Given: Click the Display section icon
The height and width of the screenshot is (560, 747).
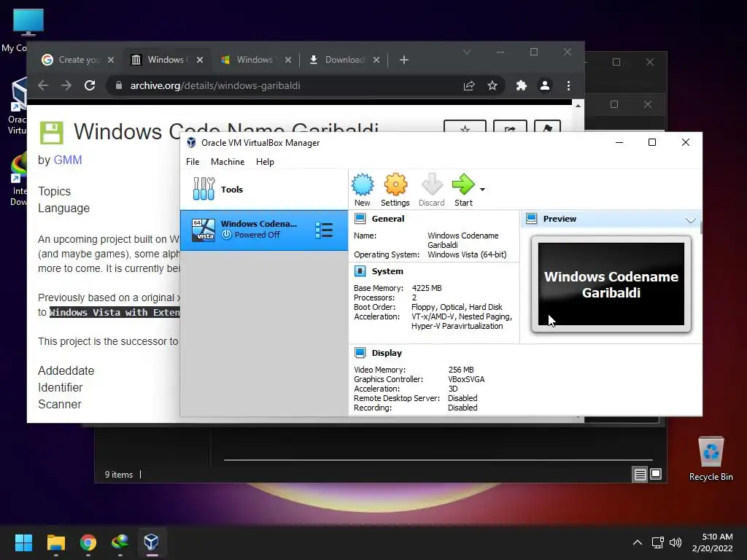Looking at the screenshot, I should coord(360,353).
